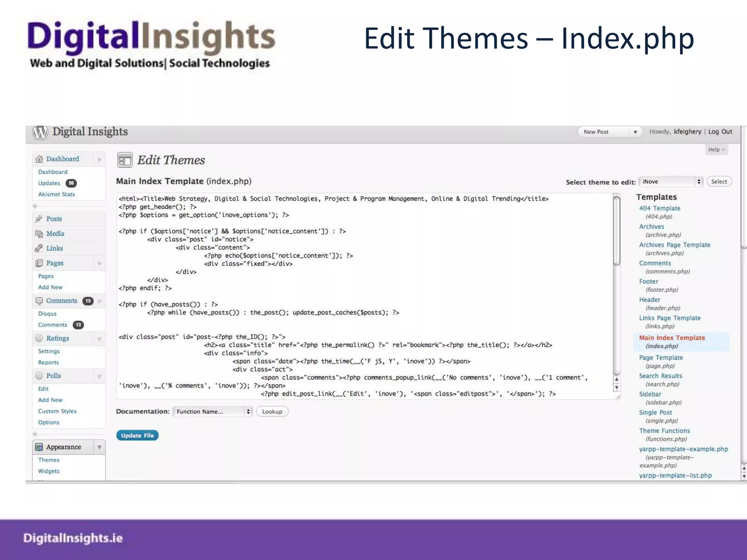Open the Page Template file

pos(661,358)
